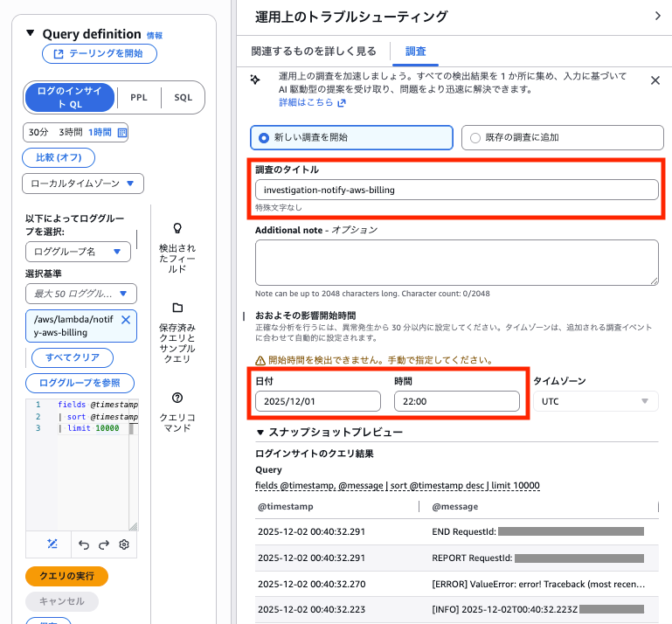Select the [INFO] 2025-12-02T00:40:32.223Z log row

(456, 609)
